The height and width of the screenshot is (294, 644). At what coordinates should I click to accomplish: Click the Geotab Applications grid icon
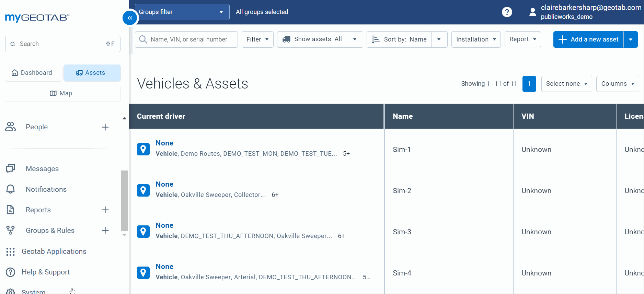pyautogui.click(x=11, y=251)
